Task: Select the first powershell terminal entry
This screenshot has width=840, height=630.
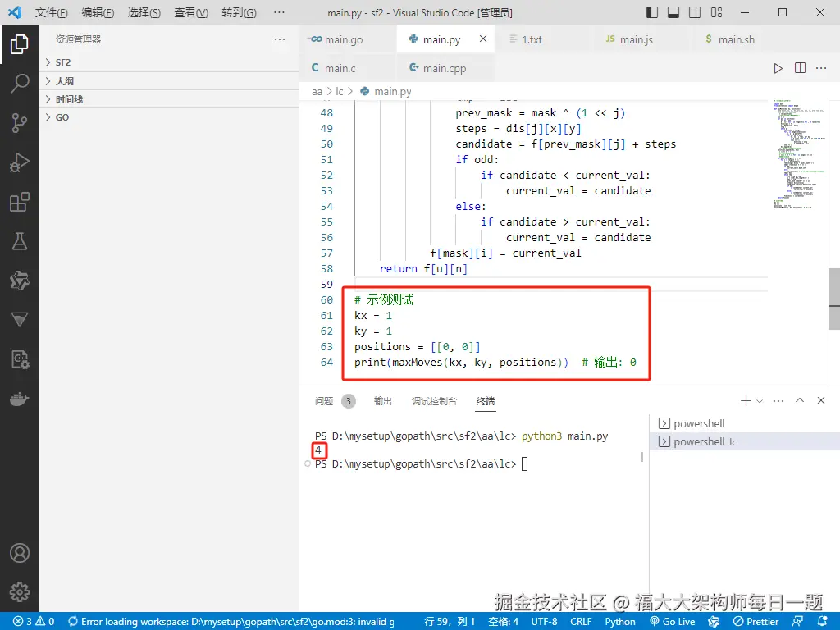Action: coord(745,424)
